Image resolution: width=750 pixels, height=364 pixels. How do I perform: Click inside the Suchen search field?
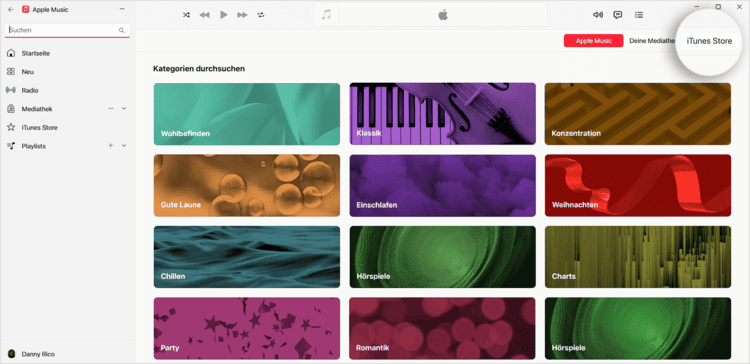click(x=67, y=30)
